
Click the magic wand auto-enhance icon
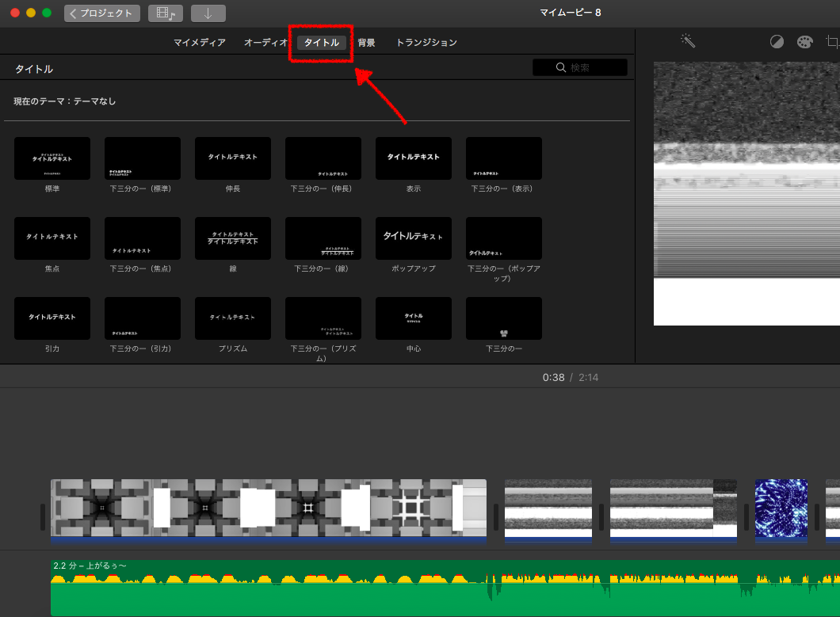click(688, 40)
